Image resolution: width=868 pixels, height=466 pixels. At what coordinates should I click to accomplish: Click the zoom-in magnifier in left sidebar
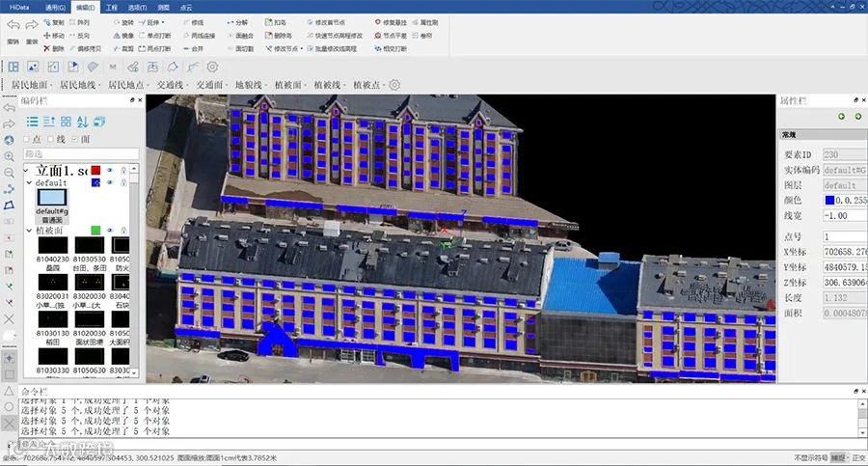pos(9,157)
